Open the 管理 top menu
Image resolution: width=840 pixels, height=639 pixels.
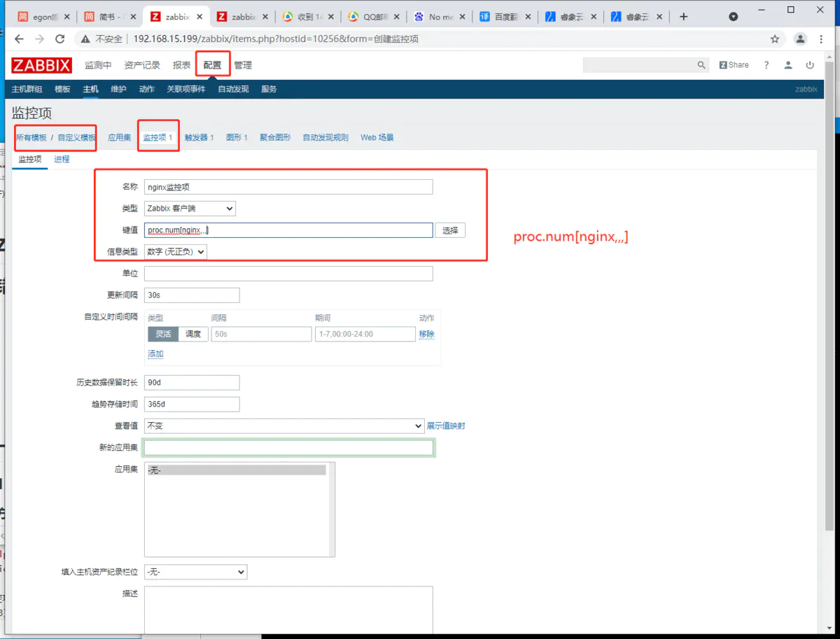pos(243,65)
